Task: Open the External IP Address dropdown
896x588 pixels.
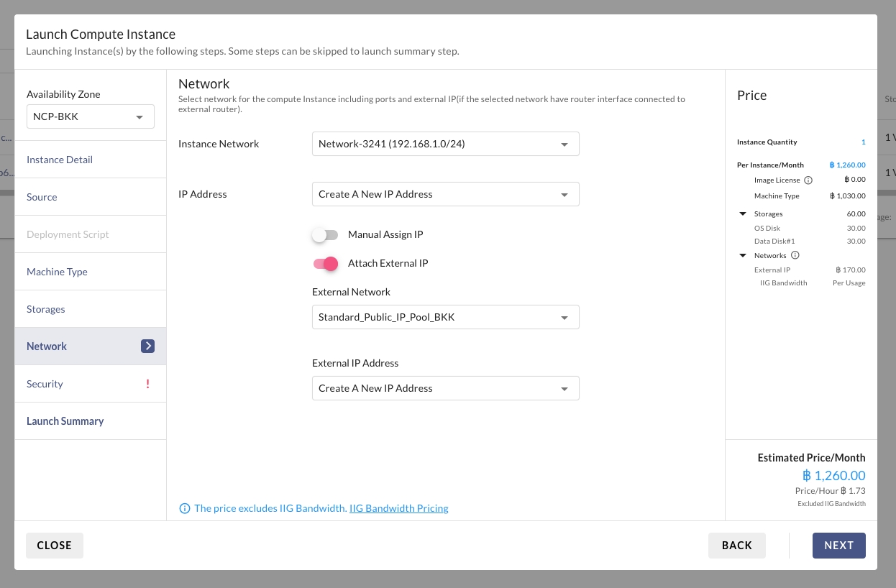Action: click(445, 388)
